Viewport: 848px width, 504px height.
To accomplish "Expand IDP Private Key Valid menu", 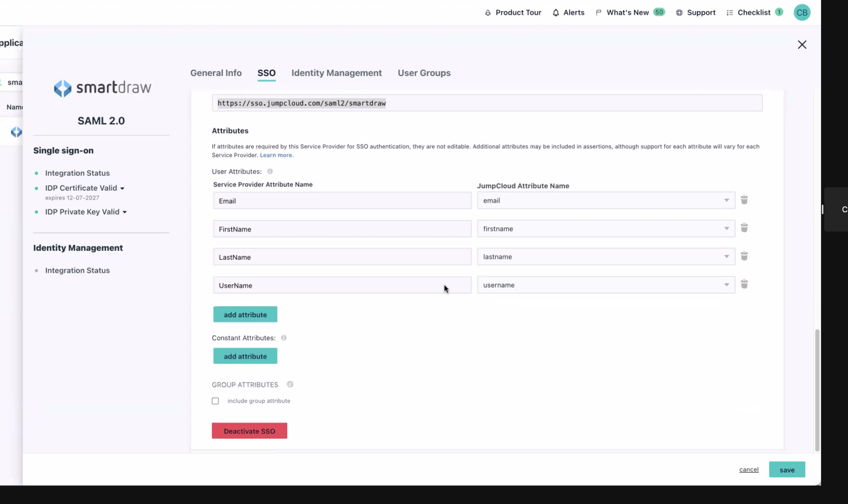I will coord(125,212).
